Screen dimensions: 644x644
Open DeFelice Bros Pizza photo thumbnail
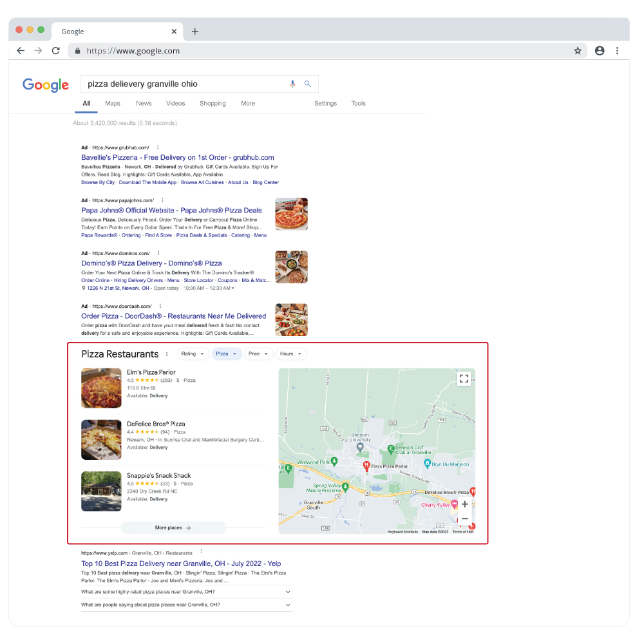pos(101,439)
